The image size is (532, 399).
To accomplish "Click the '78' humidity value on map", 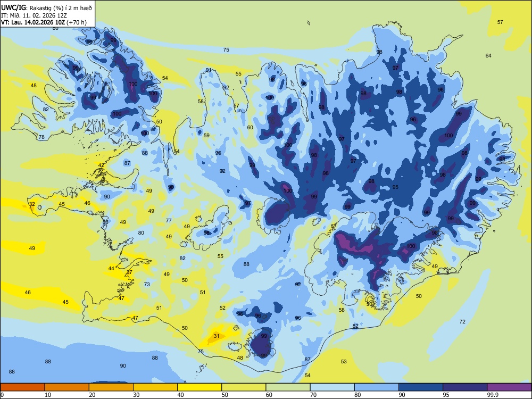I will click(41, 137).
